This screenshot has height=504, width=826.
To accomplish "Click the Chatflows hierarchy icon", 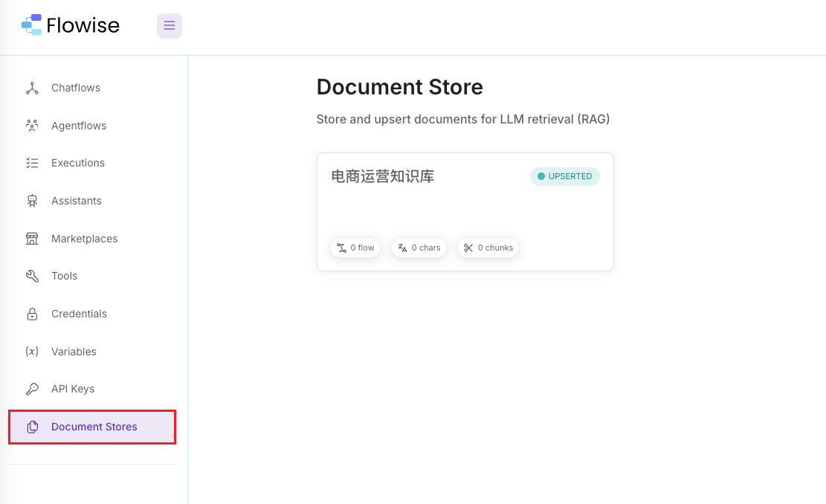I will pos(32,88).
